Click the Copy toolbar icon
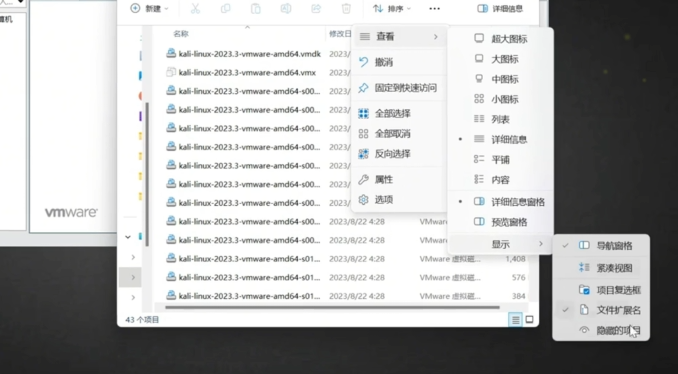The height and width of the screenshot is (374, 678). click(225, 9)
